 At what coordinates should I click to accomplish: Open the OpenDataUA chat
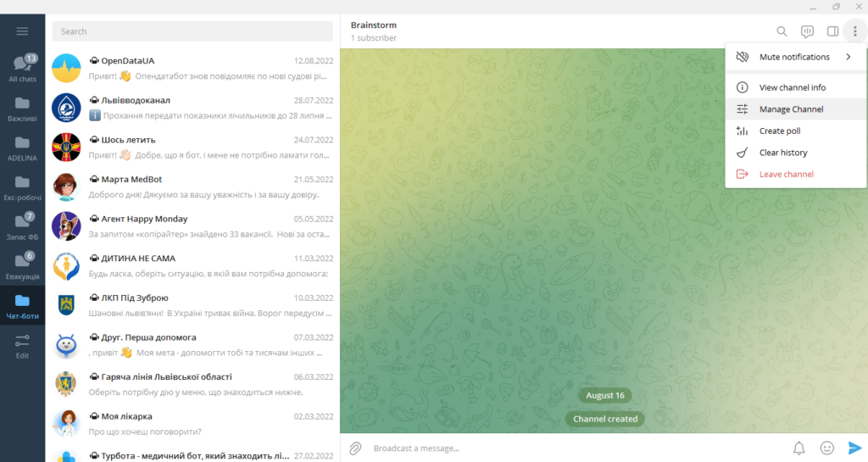coord(192,68)
